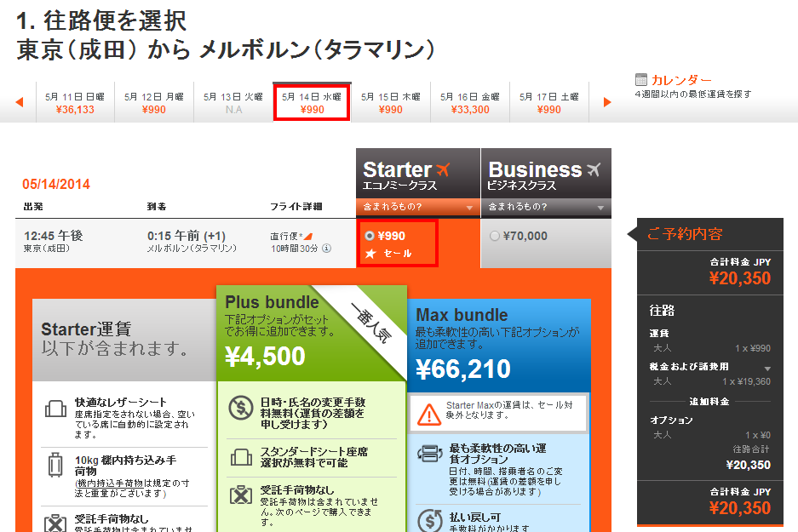The width and height of the screenshot is (798, 532).
Task: Click the フライト詳細 column header
Action: [x=296, y=207]
